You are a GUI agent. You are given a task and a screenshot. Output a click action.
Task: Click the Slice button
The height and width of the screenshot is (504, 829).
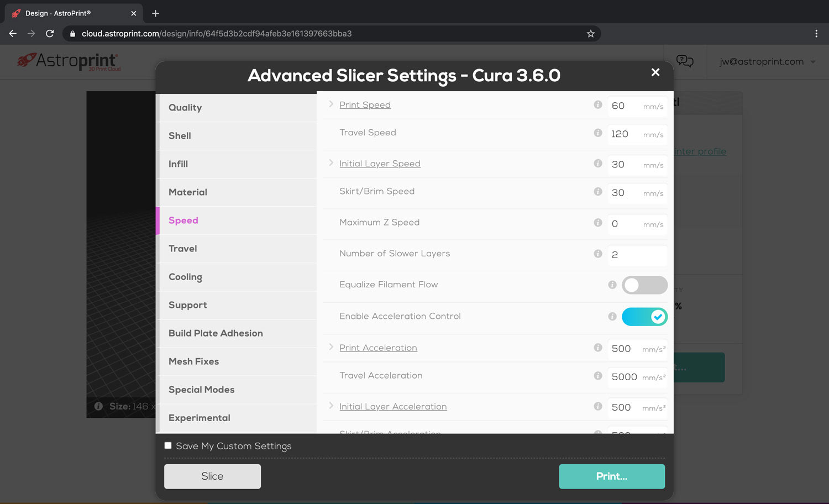[x=212, y=476]
